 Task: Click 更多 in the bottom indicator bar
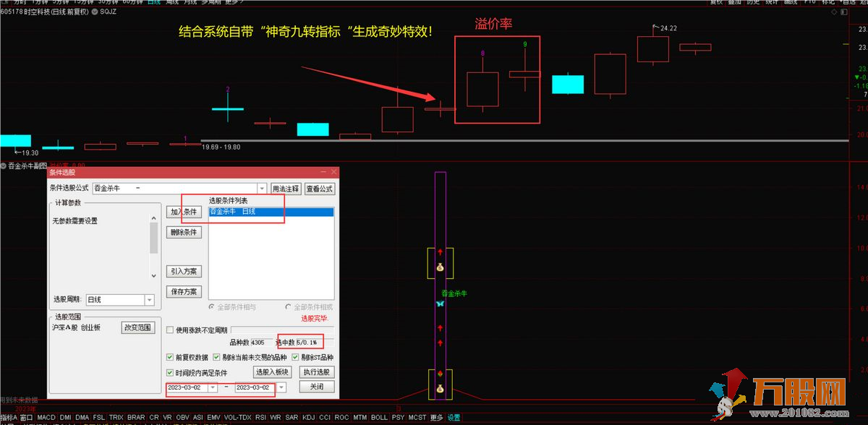(436, 418)
